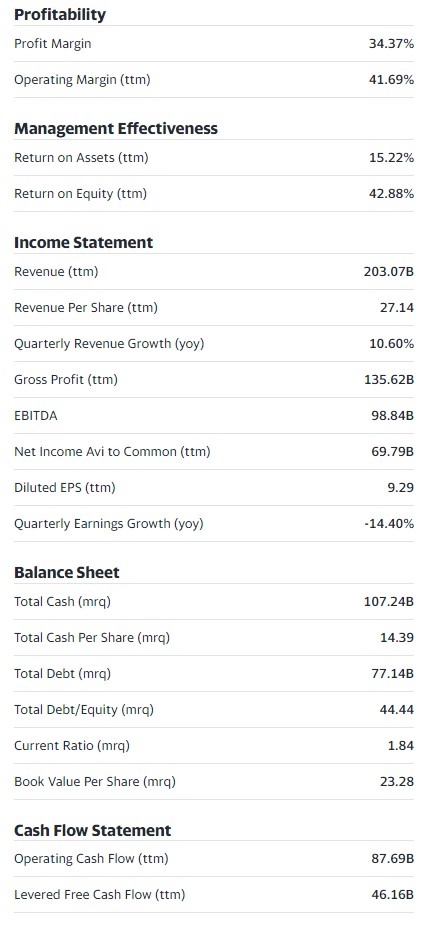The height and width of the screenshot is (928, 437).
Task: Click the Profit Margin label
Action: pyautogui.click(x=53, y=44)
